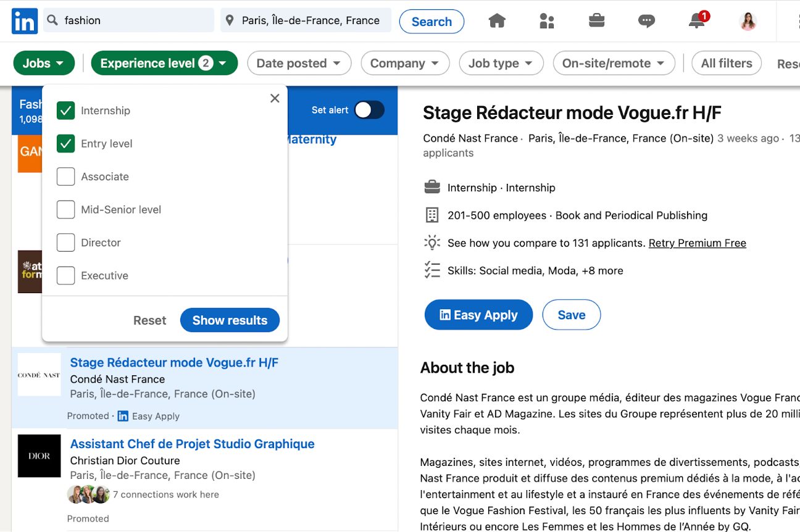The image size is (800, 532).
Task: Click Retry Premium Free link
Action: (x=698, y=243)
